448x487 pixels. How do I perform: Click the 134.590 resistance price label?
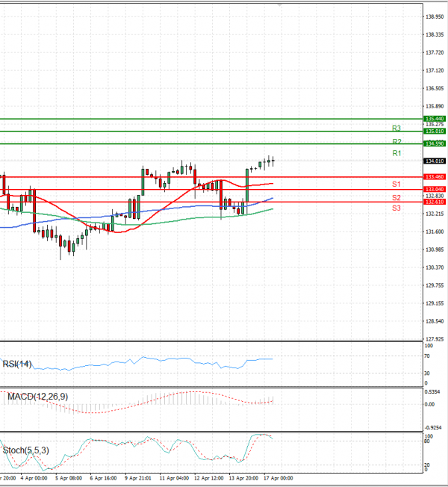tap(435, 143)
